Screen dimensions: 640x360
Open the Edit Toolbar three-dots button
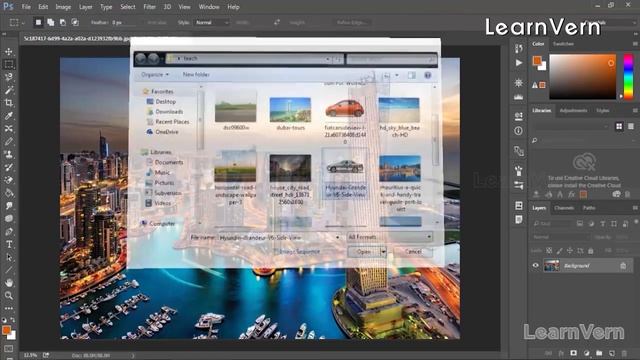point(9,308)
